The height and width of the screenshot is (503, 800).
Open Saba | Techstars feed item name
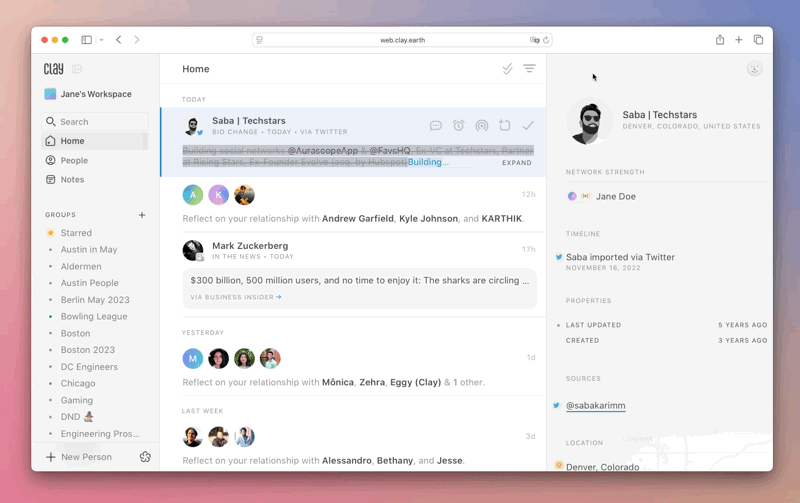[249, 121]
